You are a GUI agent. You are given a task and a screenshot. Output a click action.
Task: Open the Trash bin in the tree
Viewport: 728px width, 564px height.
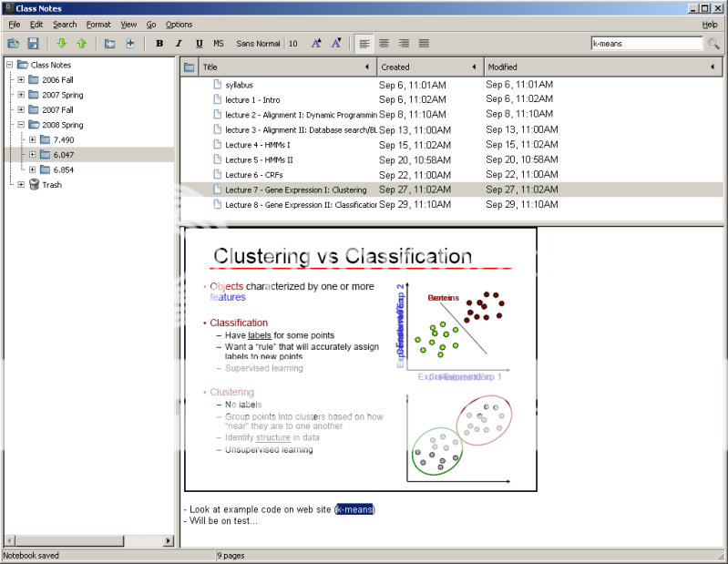click(x=52, y=184)
